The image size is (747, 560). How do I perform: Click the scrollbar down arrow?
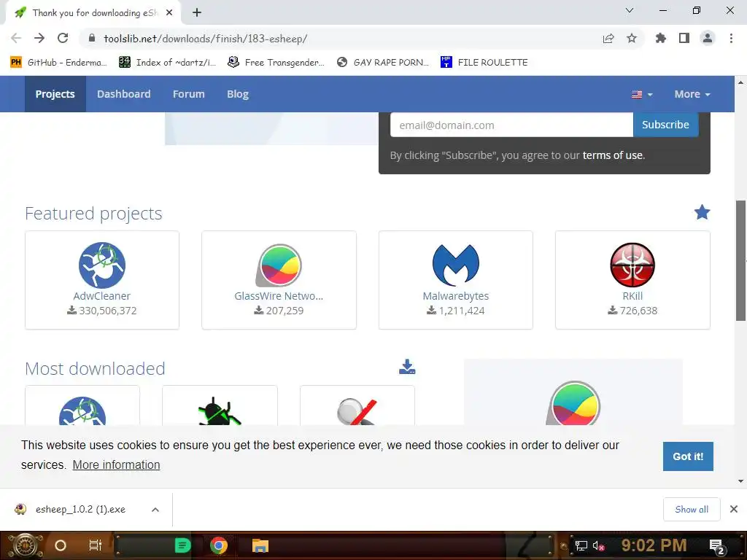741,481
